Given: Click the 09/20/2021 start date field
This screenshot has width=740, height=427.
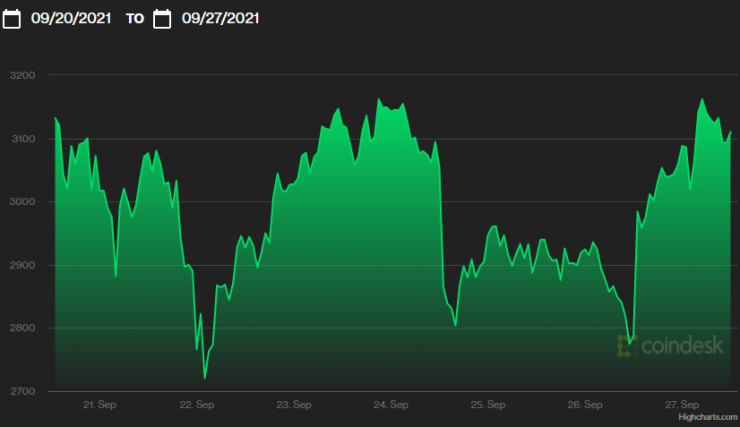Looking at the screenshot, I should 70,18.
